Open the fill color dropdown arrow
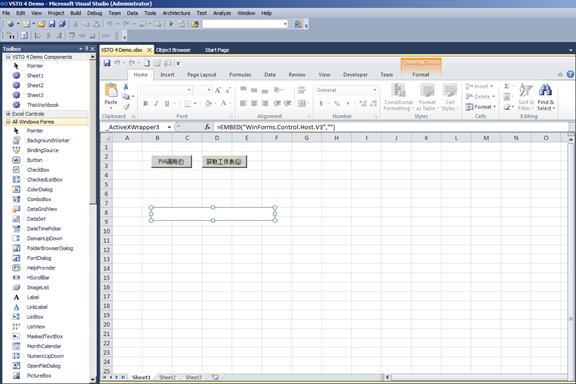 215,104
